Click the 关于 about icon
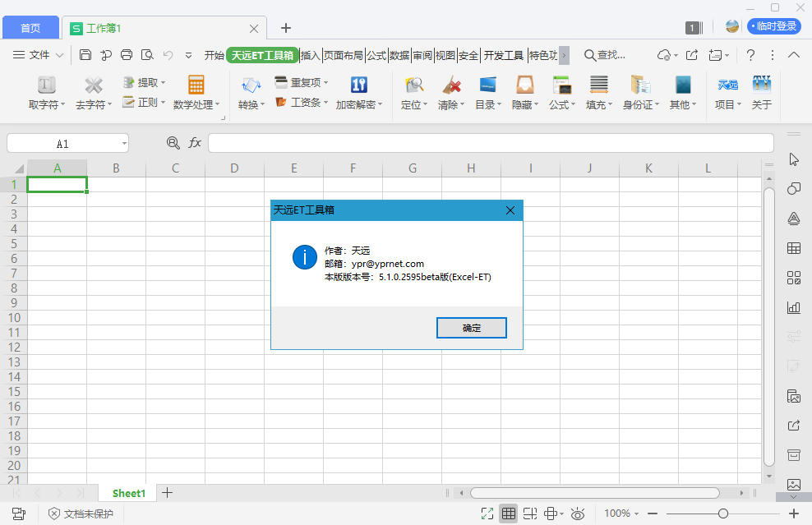Viewport: 812px width, 525px height. point(762,85)
